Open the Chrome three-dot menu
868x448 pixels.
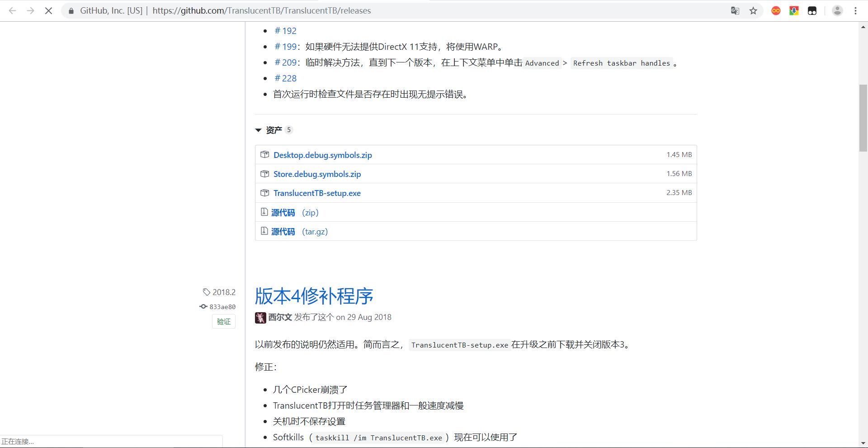tap(856, 10)
